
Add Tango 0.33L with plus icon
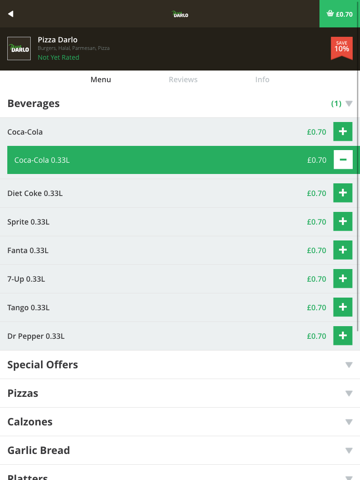pyautogui.click(x=343, y=307)
